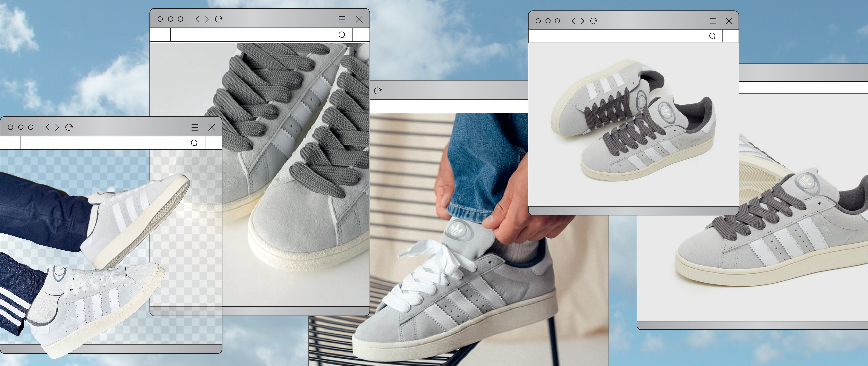Click small box right of sneaker pair search icon
The height and width of the screenshot is (366, 868).
click(x=731, y=36)
